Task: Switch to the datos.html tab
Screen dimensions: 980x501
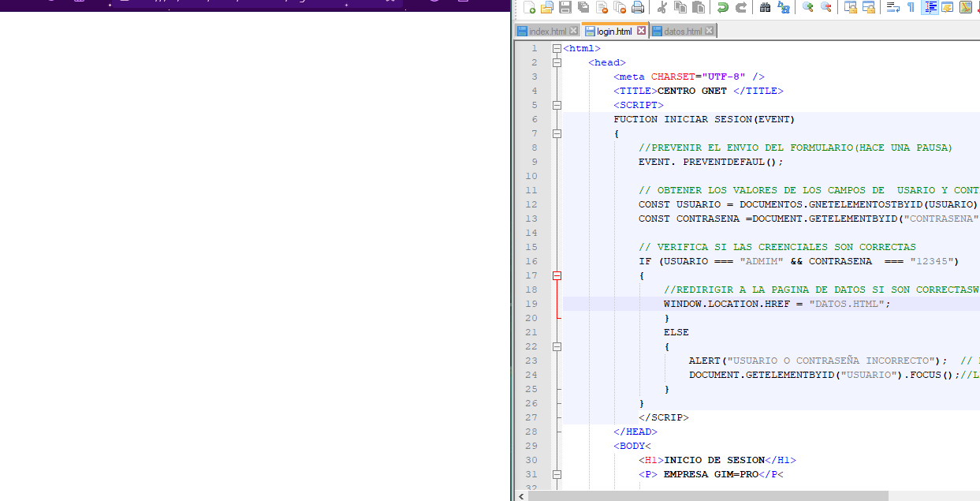Action: coord(683,32)
